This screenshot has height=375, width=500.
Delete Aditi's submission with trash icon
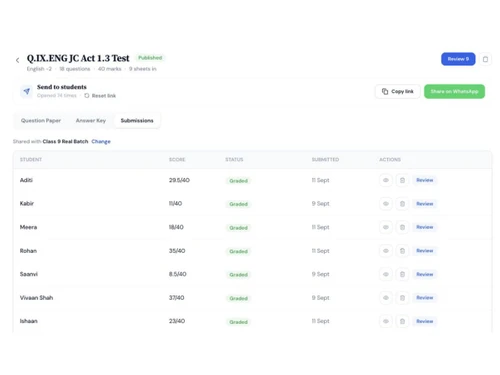coord(402,180)
